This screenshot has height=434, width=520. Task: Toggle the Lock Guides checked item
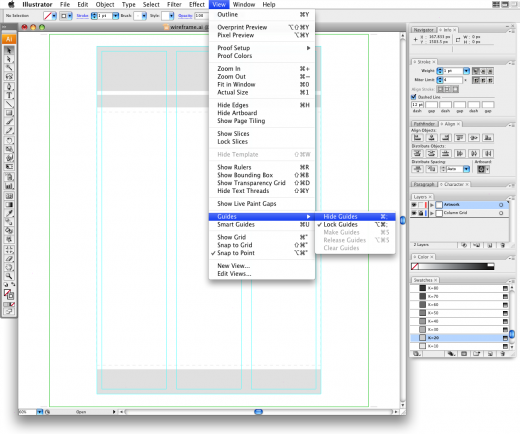coord(355,225)
